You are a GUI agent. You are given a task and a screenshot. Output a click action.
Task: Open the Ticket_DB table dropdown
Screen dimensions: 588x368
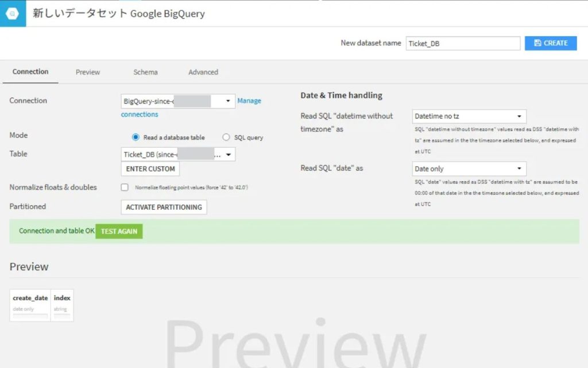click(x=178, y=154)
